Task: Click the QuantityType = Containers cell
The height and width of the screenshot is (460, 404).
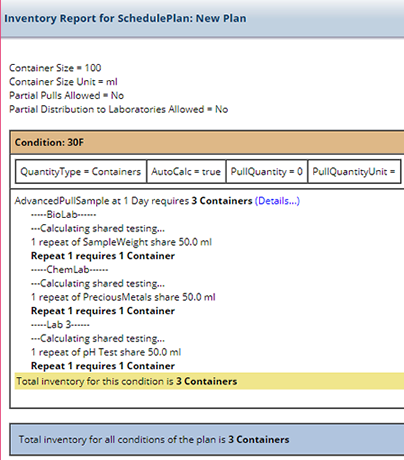Action: coord(81,172)
